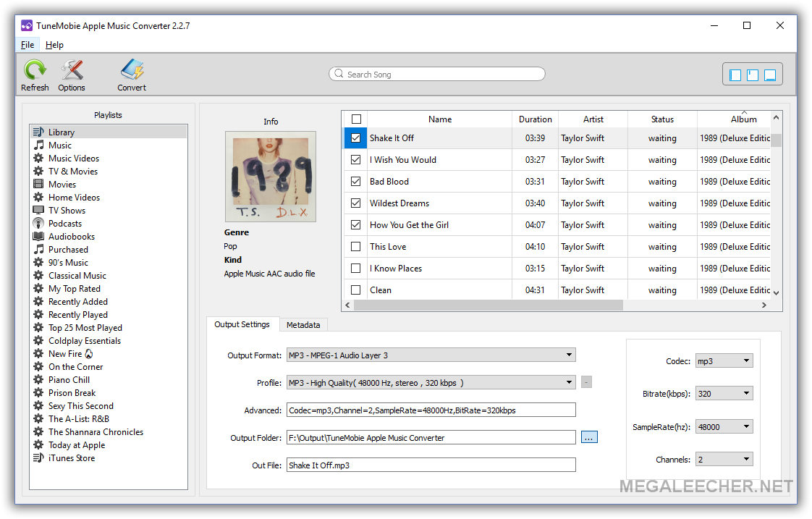
Task: Check the Clean song checkbox
Action: pos(356,290)
